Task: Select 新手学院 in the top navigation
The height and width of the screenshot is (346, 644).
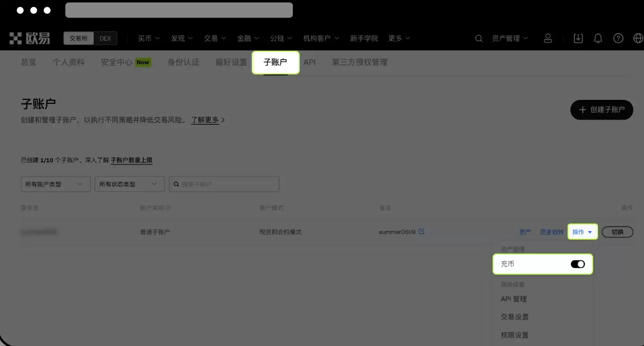Action: pos(364,38)
